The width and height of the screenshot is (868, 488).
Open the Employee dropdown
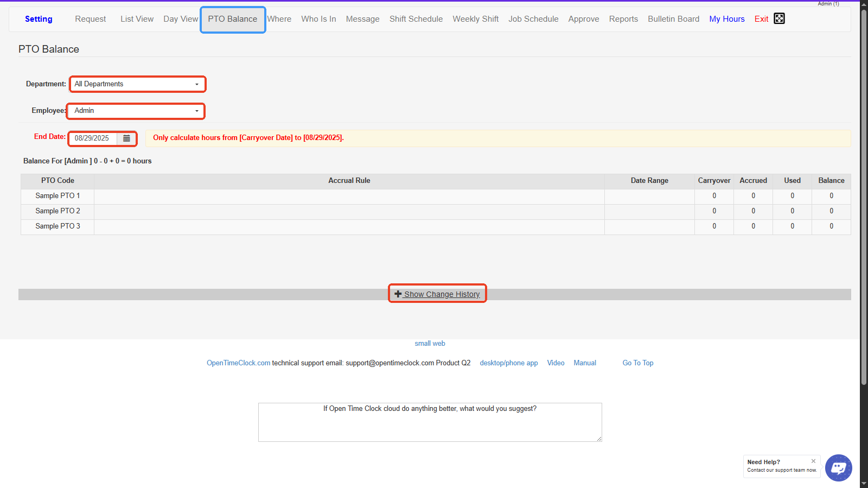click(136, 111)
